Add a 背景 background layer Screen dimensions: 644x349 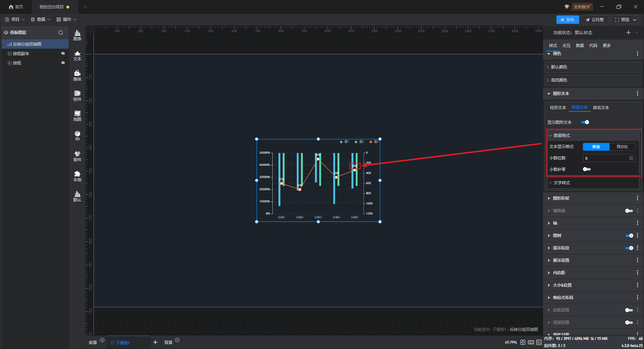177,340
